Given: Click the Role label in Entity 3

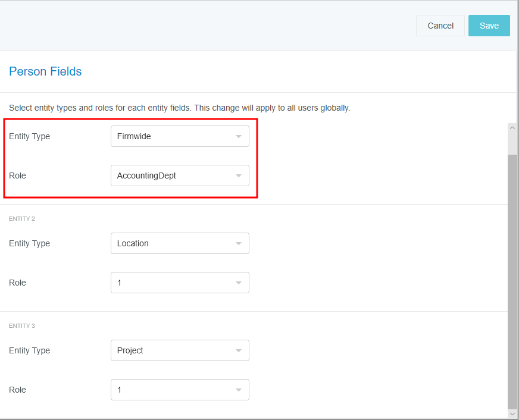Looking at the screenshot, I should tap(17, 390).
